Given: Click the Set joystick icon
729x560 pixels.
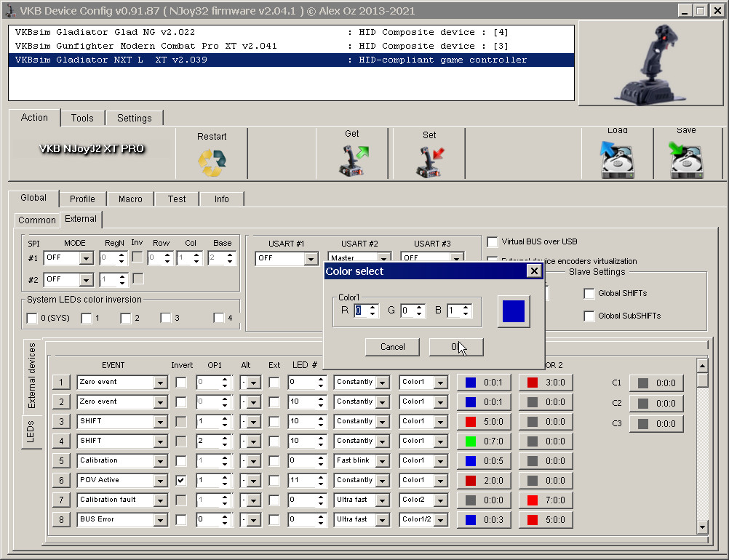Looking at the screenshot, I should tap(429, 161).
